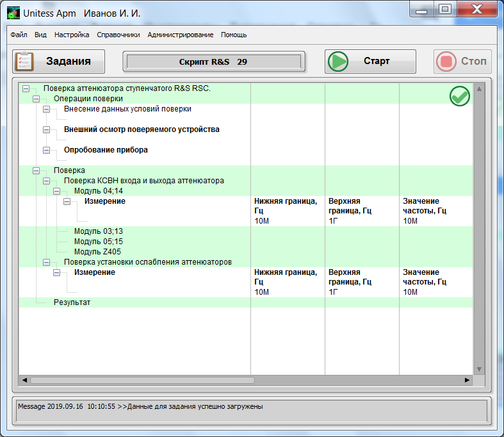Click the Unitess Apm title bar icon
The width and height of the screenshot is (504, 437).
coord(12,13)
